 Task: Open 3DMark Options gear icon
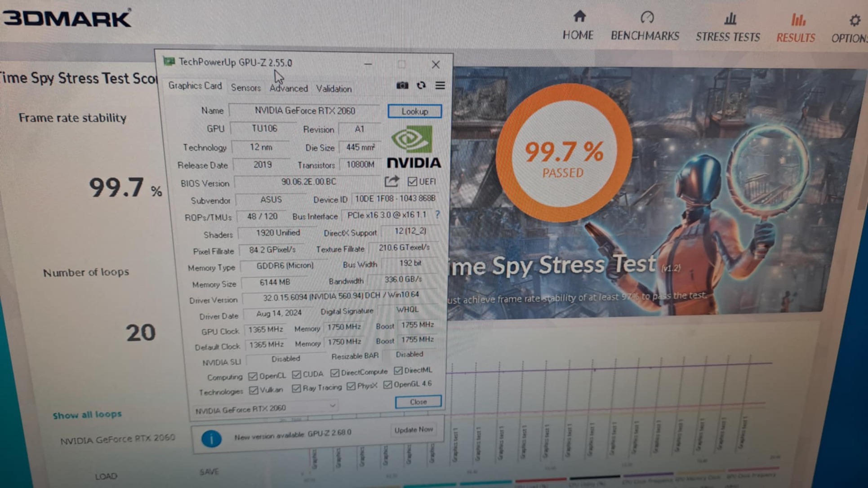854,20
